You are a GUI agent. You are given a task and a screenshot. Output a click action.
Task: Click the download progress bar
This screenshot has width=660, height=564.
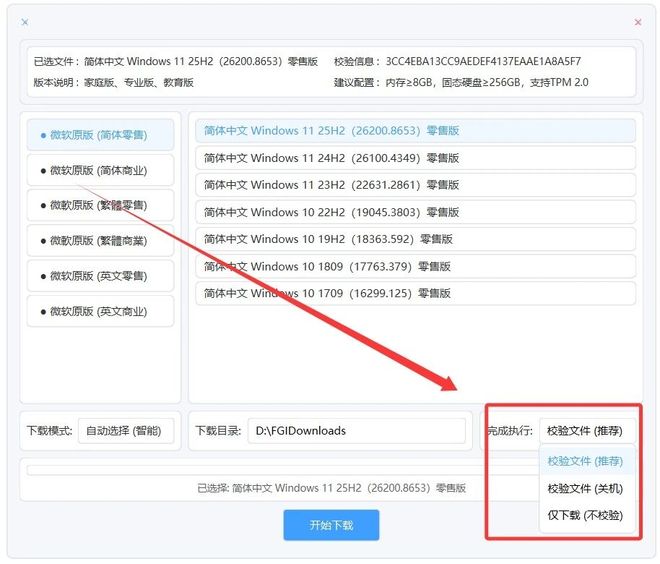283,470
